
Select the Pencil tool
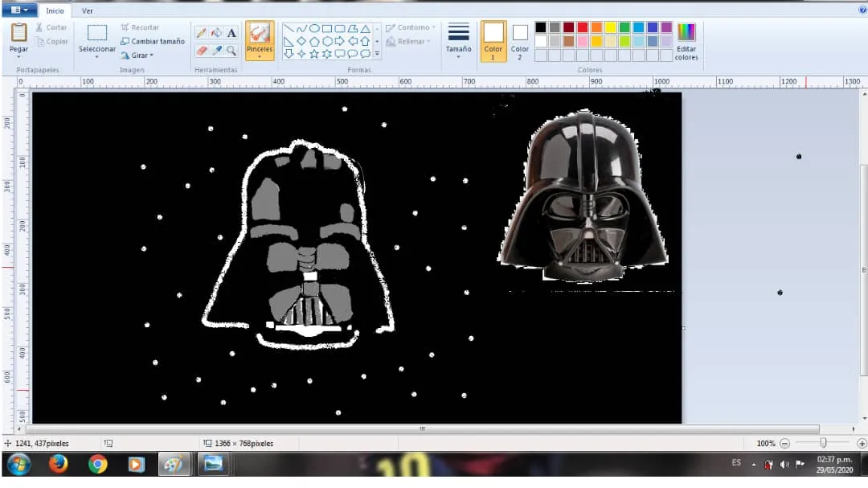(x=202, y=33)
